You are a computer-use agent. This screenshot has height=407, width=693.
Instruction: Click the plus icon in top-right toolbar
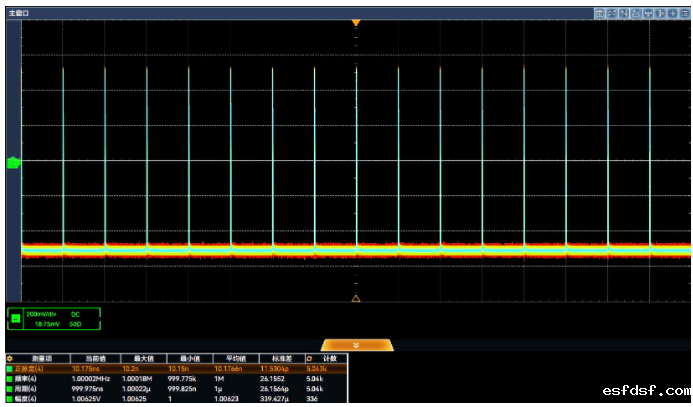click(671, 14)
